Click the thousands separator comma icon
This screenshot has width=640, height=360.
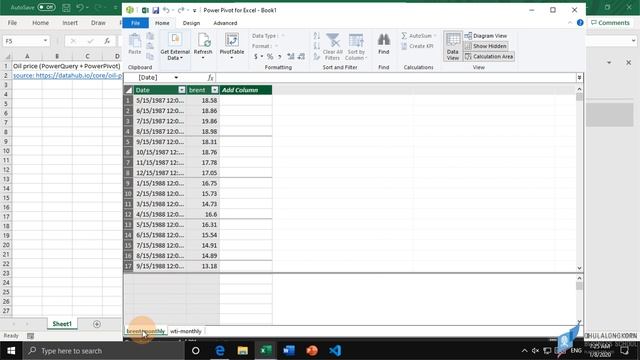click(x=280, y=56)
